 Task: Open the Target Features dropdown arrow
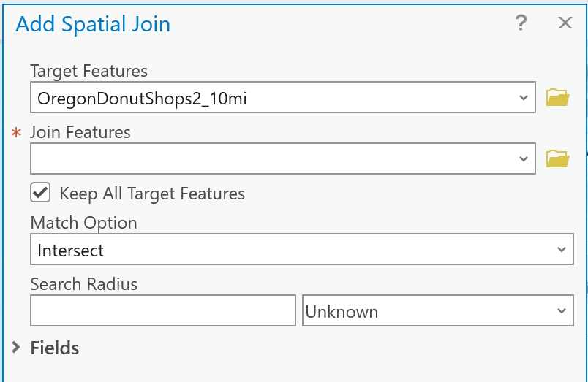coord(523,98)
